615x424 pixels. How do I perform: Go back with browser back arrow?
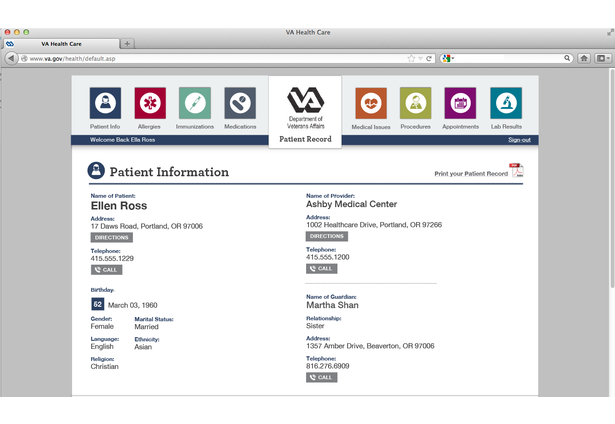(11, 58)
